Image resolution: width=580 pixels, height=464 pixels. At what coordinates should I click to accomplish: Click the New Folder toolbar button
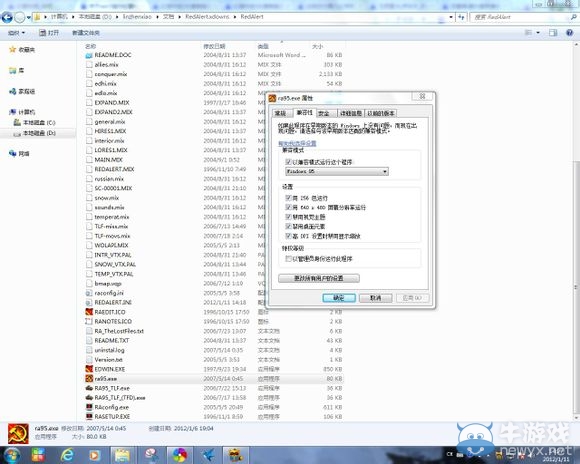[86, 33]
